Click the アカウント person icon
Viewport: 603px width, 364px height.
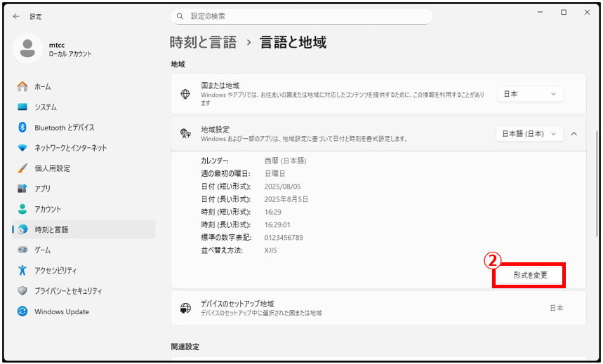pyautogui.click(x=22, y=209)
